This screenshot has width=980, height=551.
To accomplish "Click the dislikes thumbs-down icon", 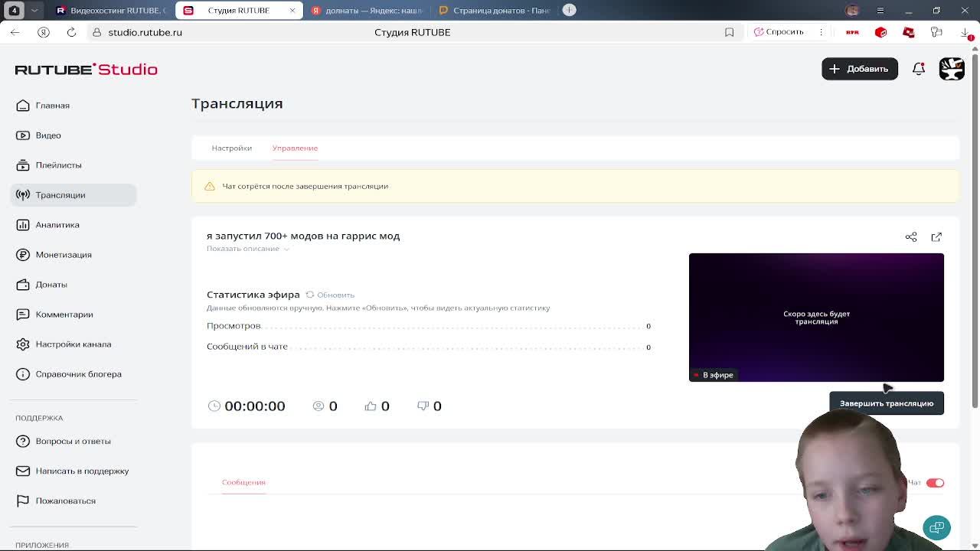I will pos(423,406).
